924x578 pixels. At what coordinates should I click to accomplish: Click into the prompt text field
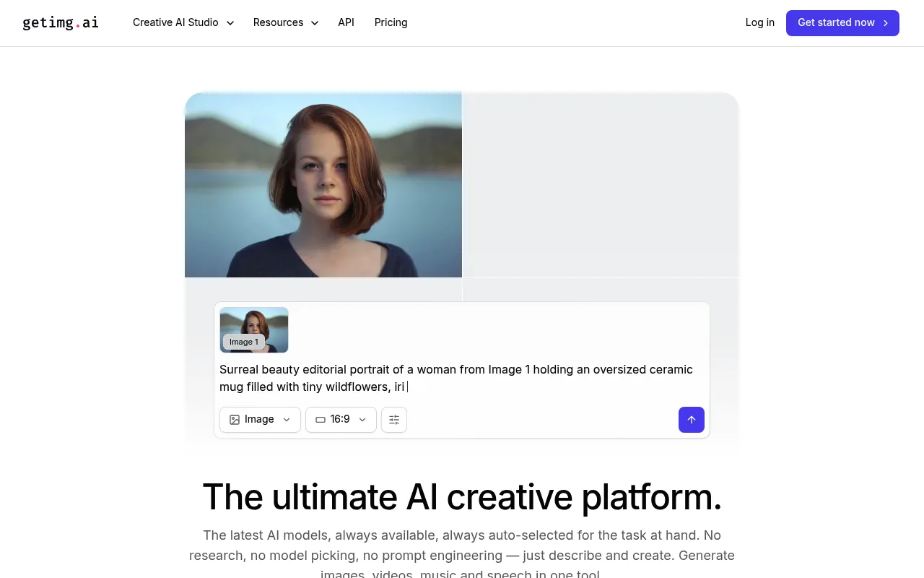pyautogui.click(x=462, y=378)
